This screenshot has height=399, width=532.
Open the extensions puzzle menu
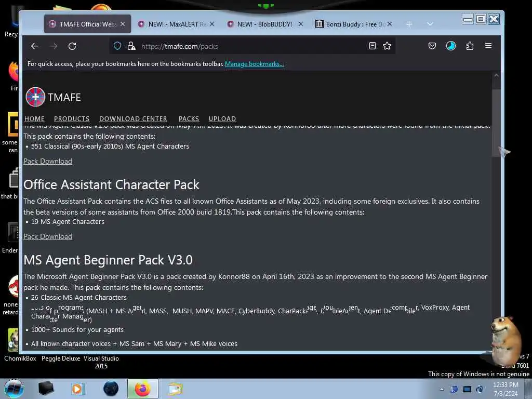470,46
